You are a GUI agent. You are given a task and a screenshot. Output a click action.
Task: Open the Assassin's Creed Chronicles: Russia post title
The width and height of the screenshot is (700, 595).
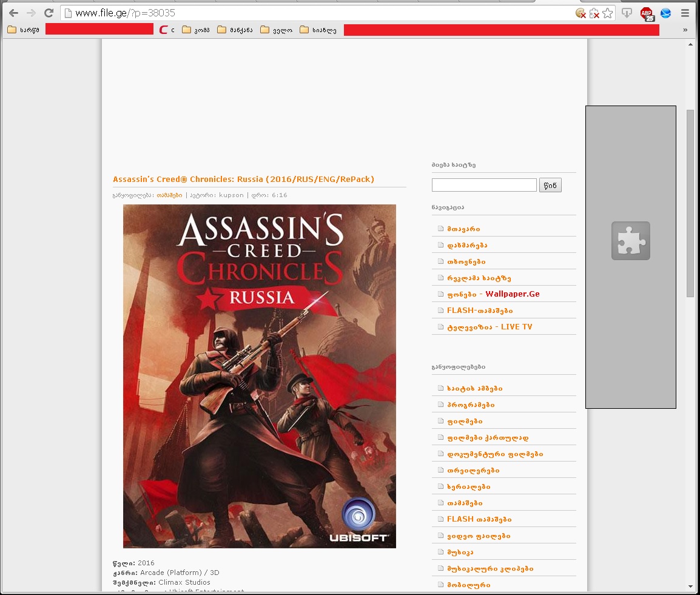click(x=243, y=180)
